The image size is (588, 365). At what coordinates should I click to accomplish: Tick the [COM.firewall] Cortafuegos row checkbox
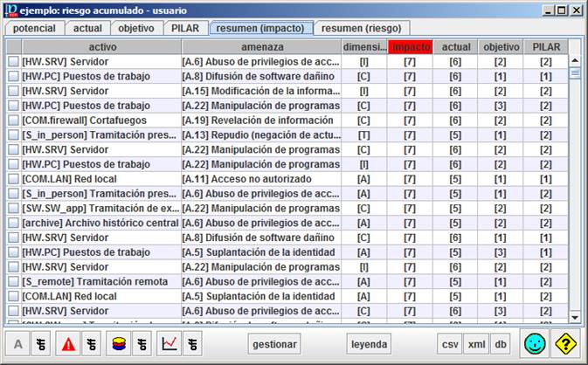pyautogui.click(x=13, y=120)
